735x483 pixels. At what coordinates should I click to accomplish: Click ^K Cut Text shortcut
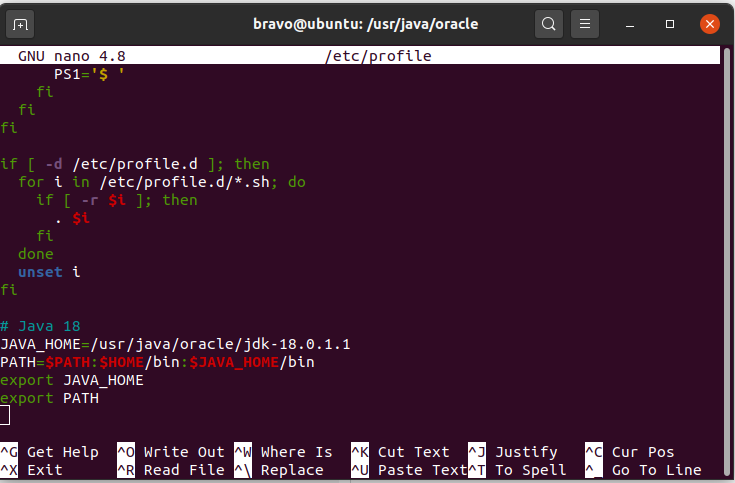point(400,452)
